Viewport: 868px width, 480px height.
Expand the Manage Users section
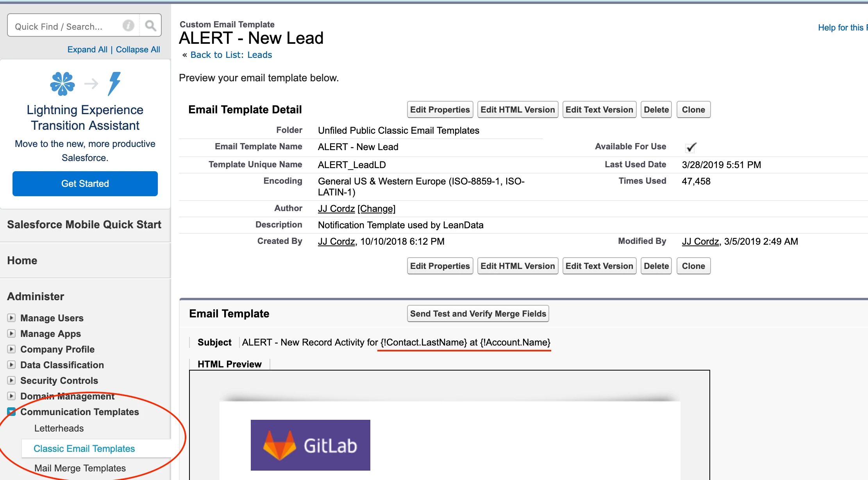pyautogui.click(x=11, y=318)
